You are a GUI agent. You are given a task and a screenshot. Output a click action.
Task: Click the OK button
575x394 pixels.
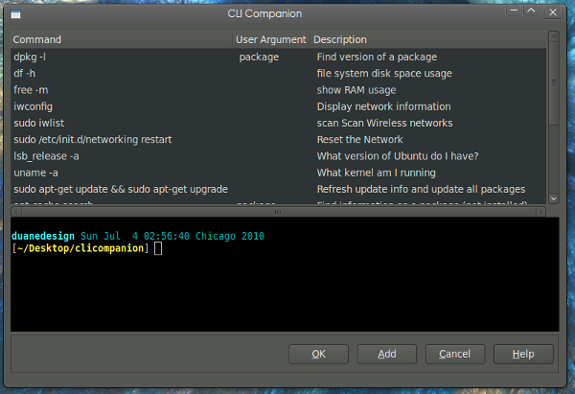[318, 354]
